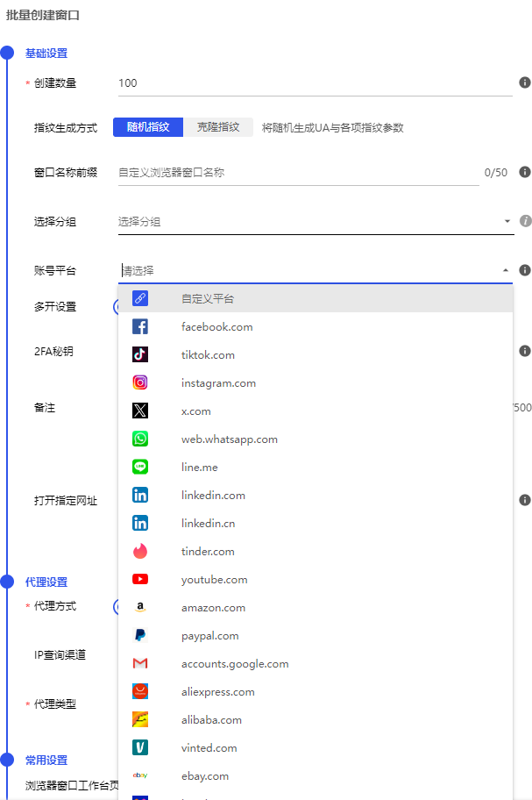
Task: Pick youtube.com platform option
Action: coord(316,579)
